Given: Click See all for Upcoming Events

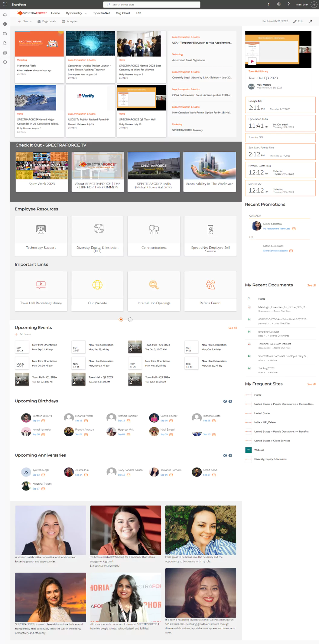Looking at the screenshot, I should point(232,328).
